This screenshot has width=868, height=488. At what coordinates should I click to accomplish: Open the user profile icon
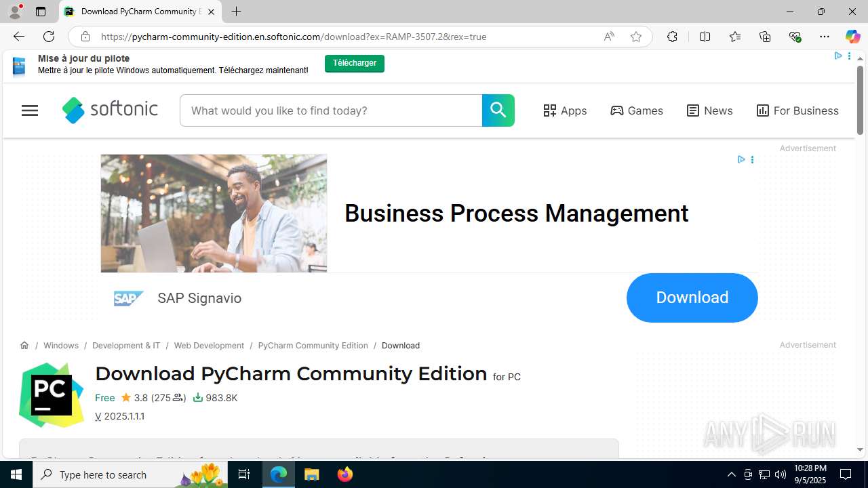[15, 12]
